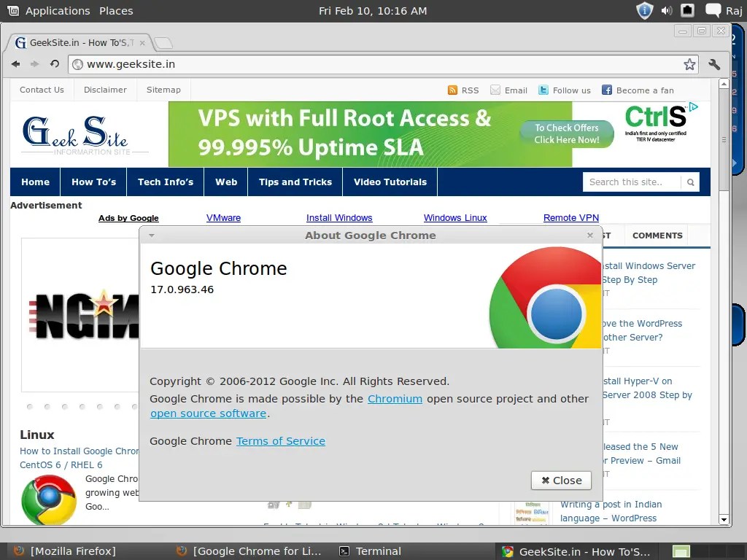
Task: Click the browser forward arrow
Action: tap(35, 64)
